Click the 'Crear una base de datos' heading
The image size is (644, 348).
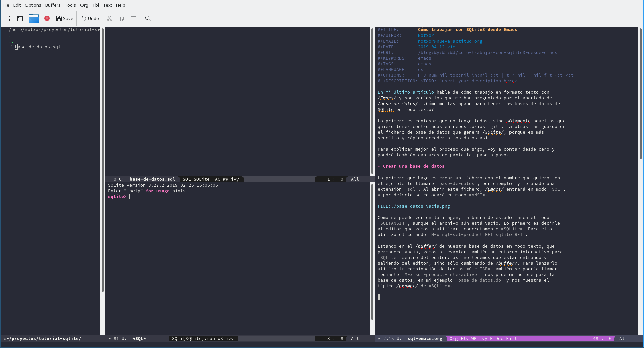coord(414,166)
